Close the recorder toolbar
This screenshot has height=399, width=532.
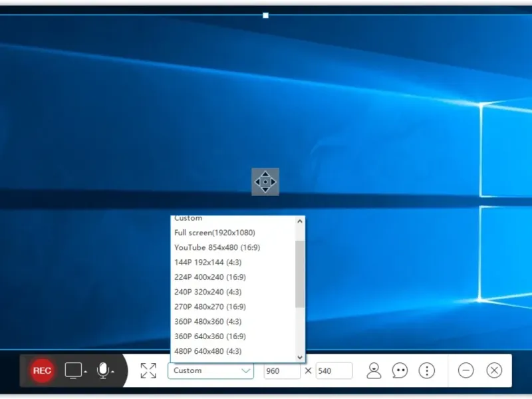click(x=494, y=370)
